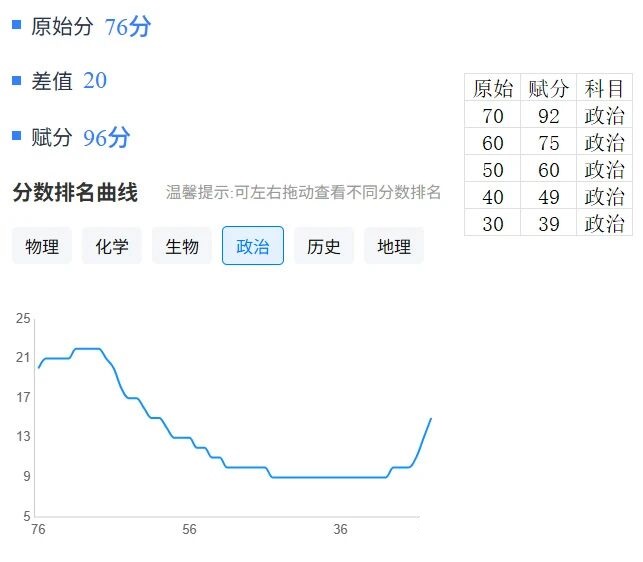
Task: Click the 赋分 column header in the table
Action: [x=548, y=88]
